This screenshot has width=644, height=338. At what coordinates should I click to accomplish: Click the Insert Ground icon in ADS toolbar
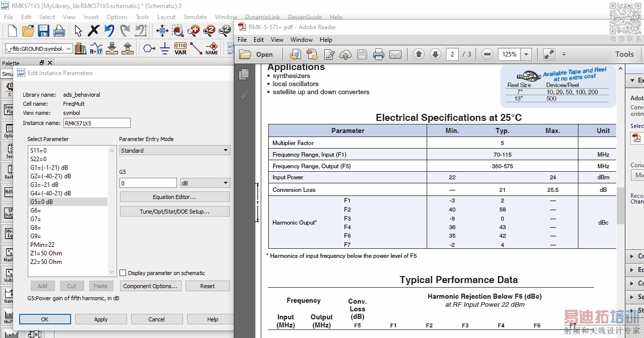tap(164, 49)
